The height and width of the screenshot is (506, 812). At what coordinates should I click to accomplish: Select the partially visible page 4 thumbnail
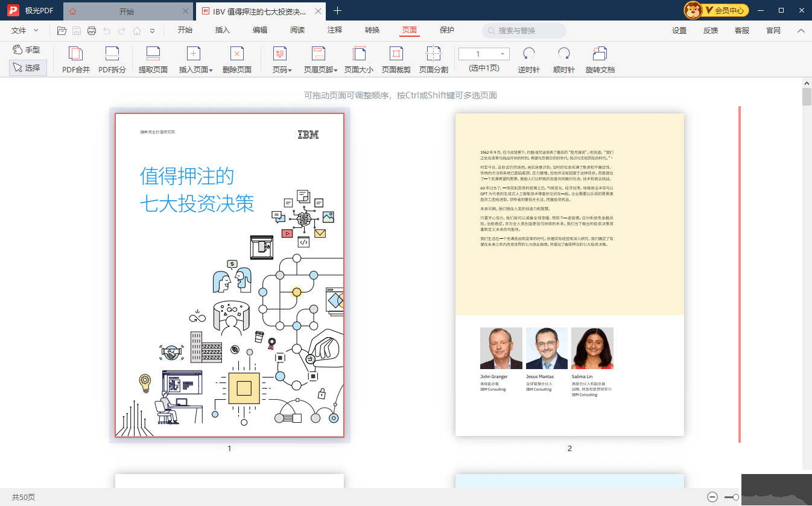click(x=569, y=481)
